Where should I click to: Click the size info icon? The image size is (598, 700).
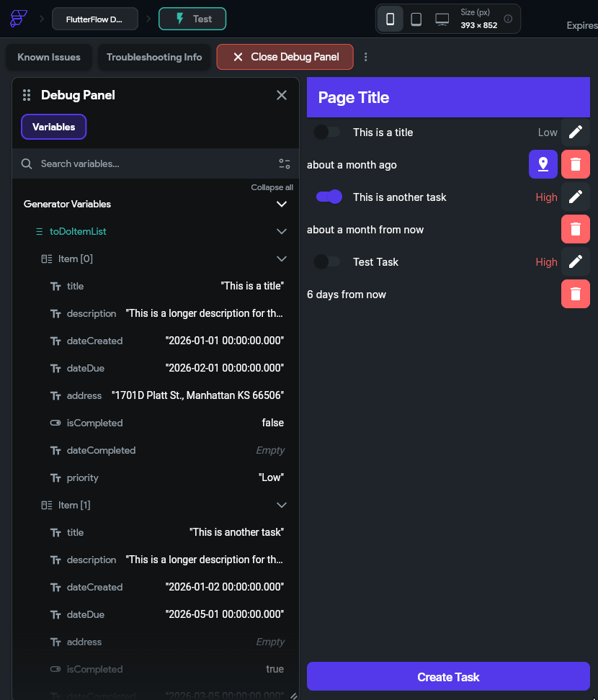click(508, 19)
